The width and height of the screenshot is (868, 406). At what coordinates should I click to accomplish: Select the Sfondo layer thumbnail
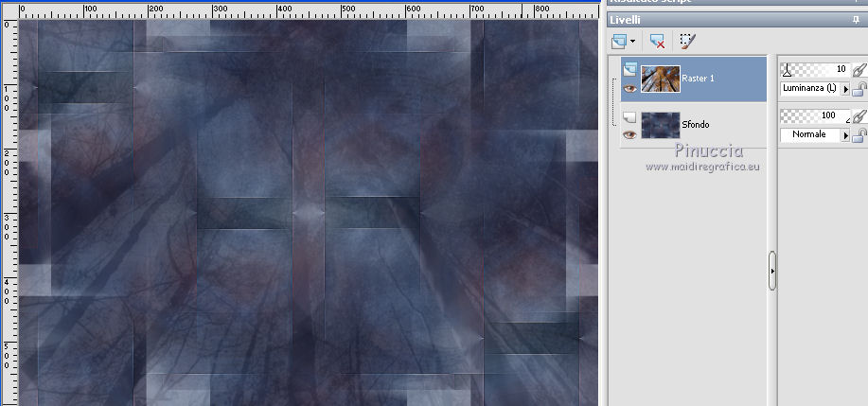pos(661,125)
